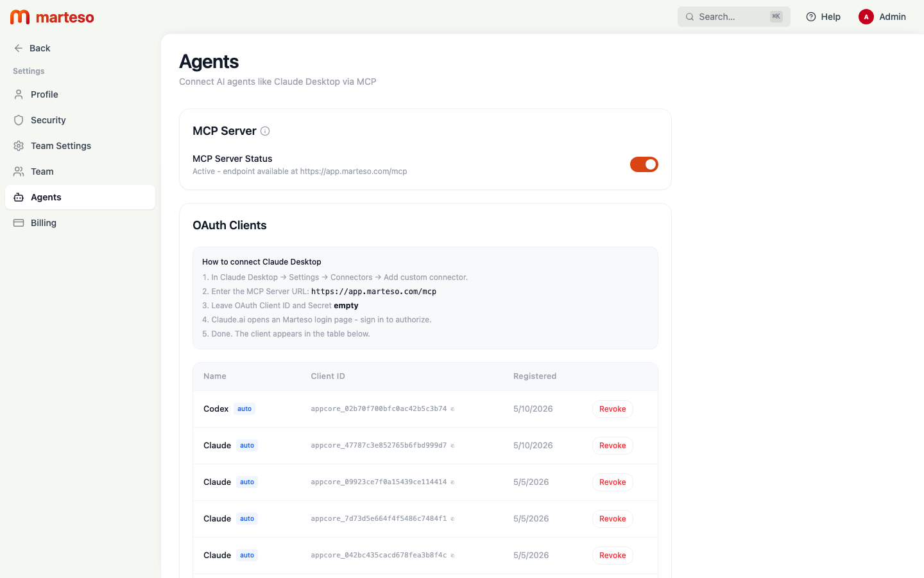Revoke Claude client ending 999d7
The width and height of the screenshot is (924, 578).
612,446
